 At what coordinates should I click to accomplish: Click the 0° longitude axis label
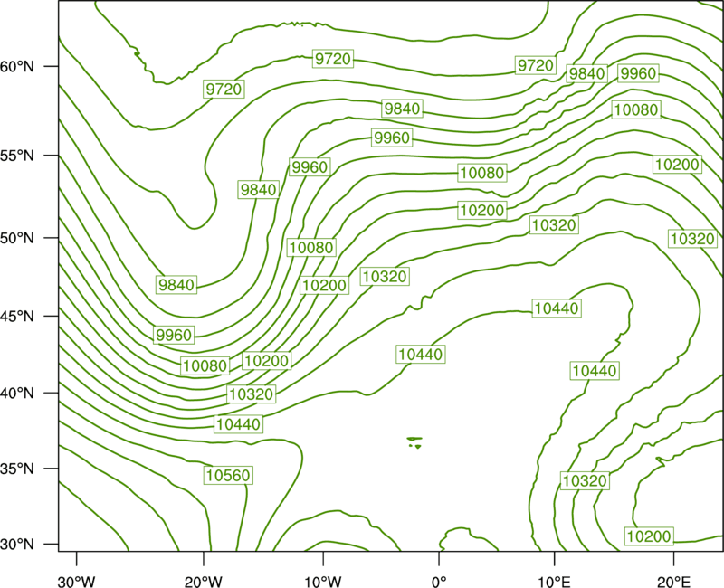(x=439, y=582)
